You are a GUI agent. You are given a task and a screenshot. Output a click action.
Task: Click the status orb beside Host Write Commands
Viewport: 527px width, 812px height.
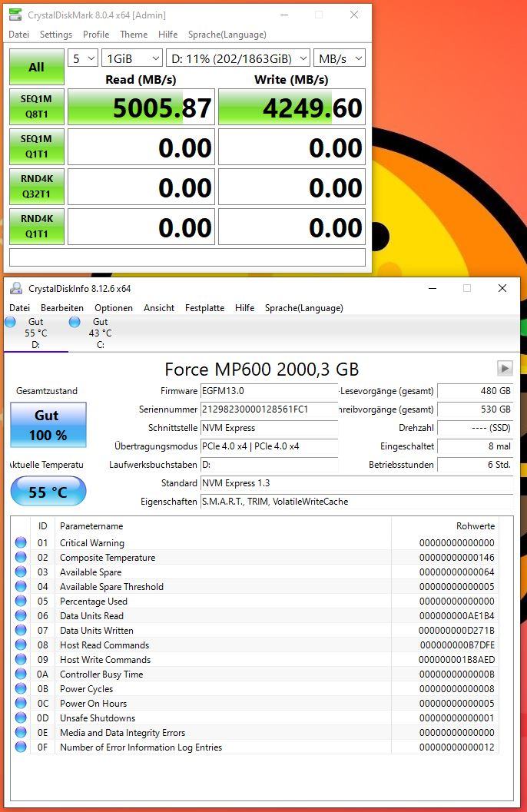click(x=21, y=659)
